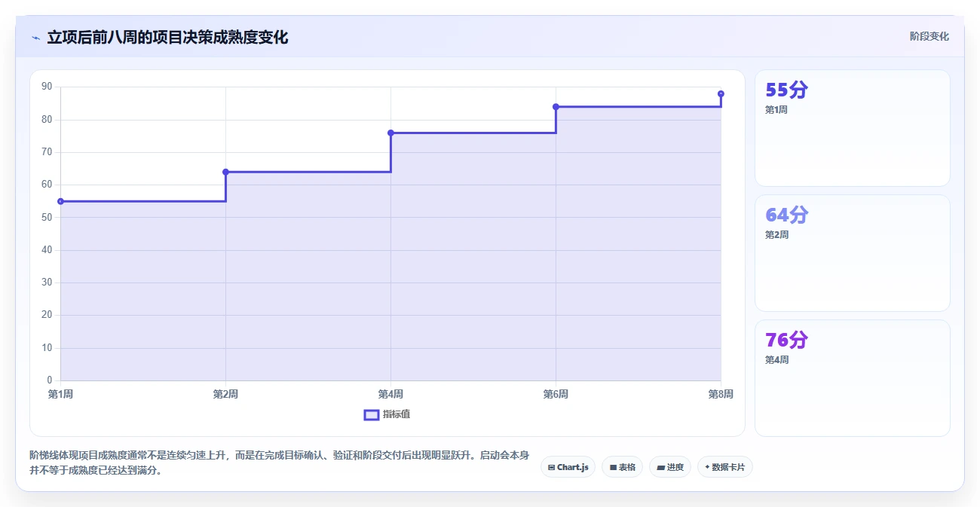This screenshot has width=980, height=507.
Task: Select the 表格 tag chip
Action: tap(622, 467)
